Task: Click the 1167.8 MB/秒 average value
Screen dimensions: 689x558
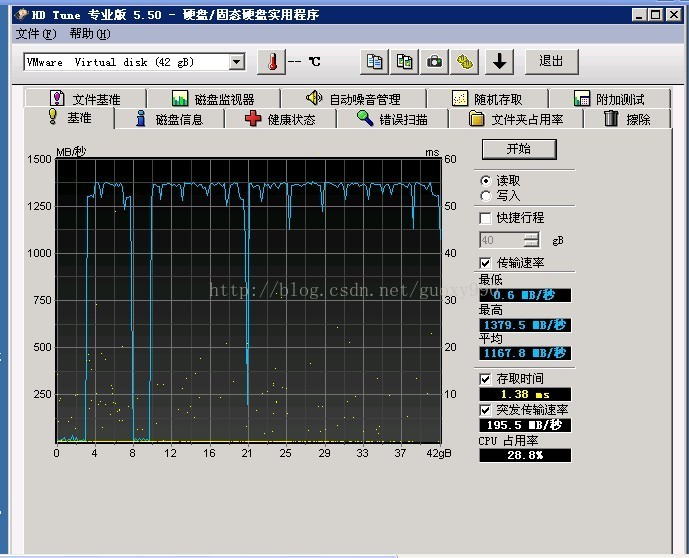Action: coord(525,353)
